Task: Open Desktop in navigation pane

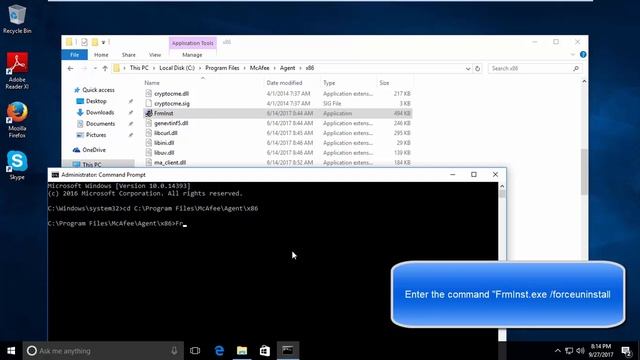Action: coord(96,101)
